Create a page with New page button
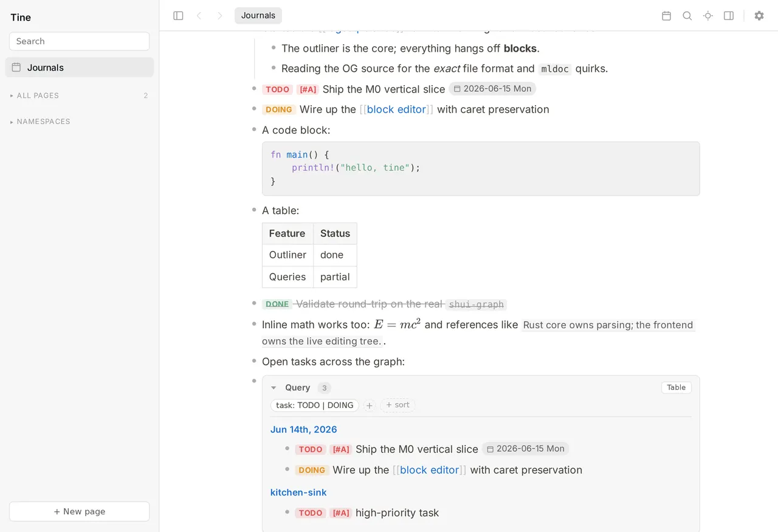This screenshot has width=778, height=532. (x=79, y=511)
